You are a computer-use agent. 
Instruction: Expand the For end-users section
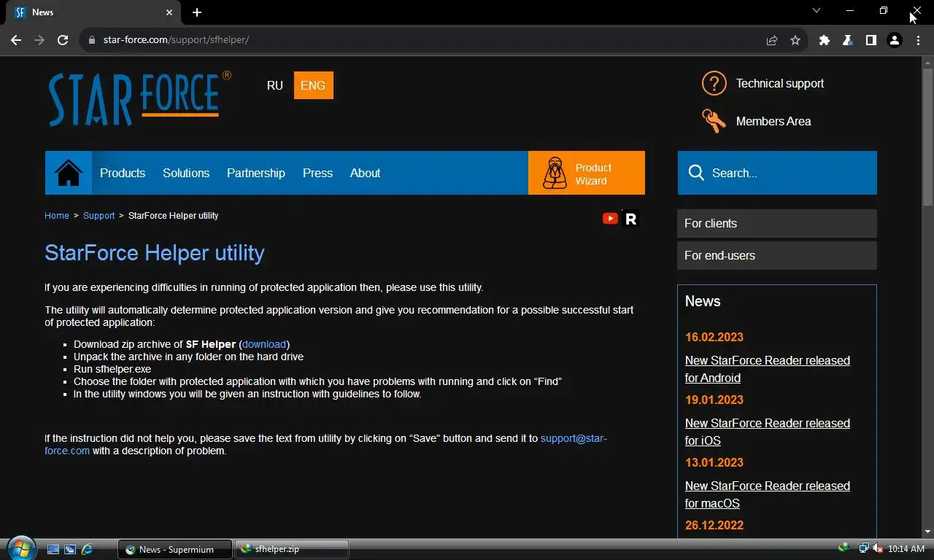[777, 255]
